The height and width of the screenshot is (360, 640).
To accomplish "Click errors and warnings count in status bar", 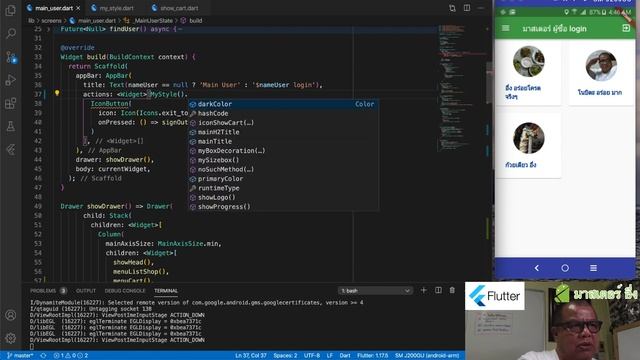I will click(71, 356).
